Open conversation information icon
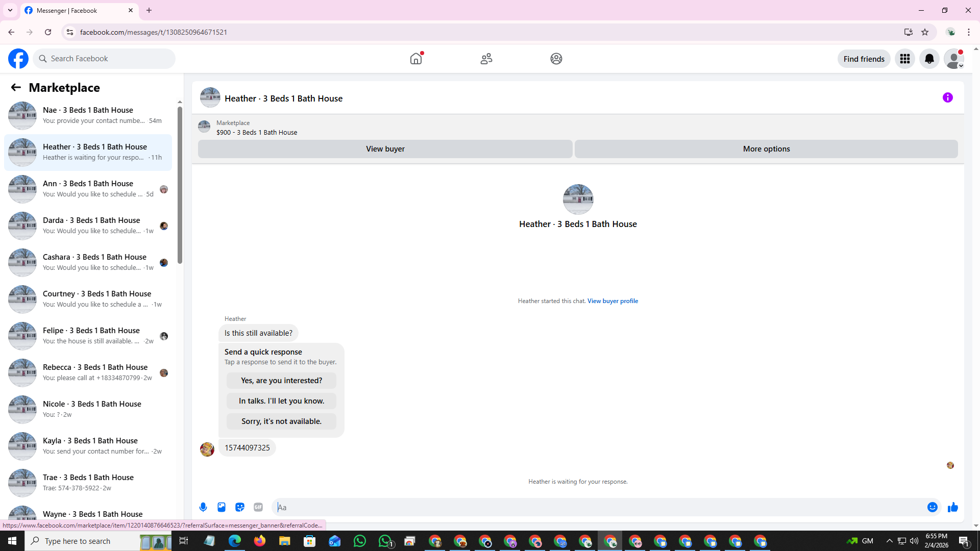Image resolution: width=980 pixels, height=551 pixels. click(x=947, y=97)
